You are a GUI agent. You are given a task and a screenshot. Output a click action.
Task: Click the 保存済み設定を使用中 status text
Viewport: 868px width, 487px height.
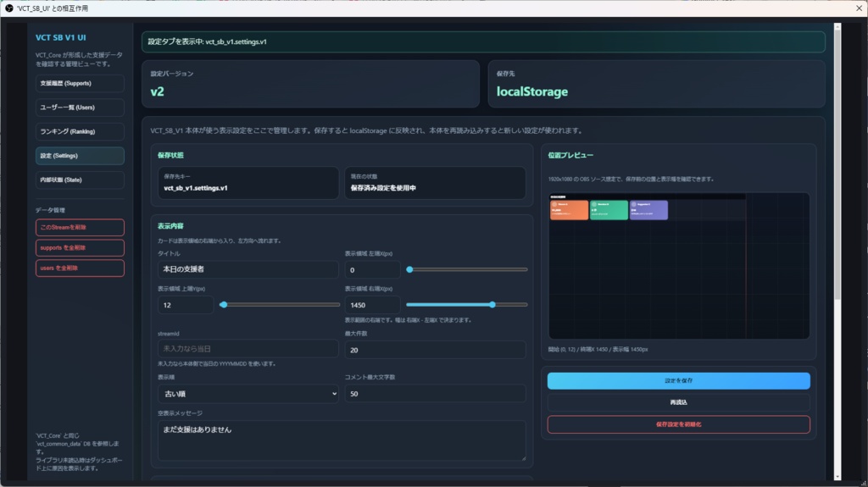383,188
